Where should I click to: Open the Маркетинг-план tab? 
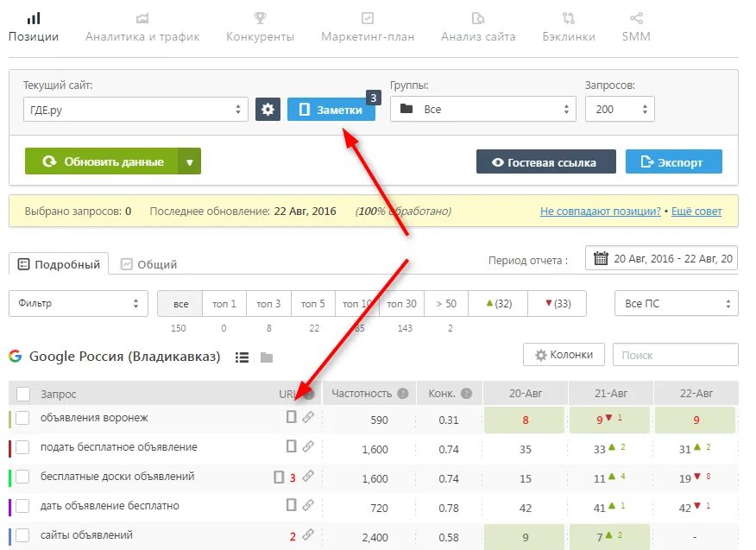pos(368,28)
